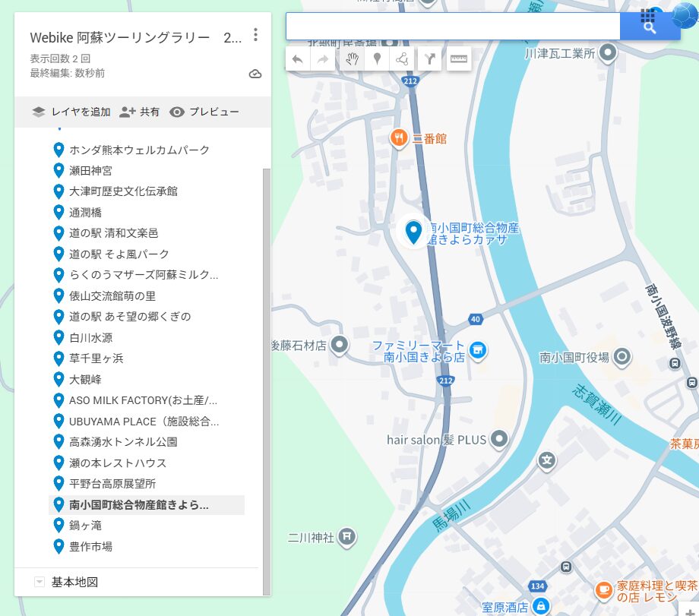Open プレビュー preview of the map
Image resolution: width=699 pixels, height=616 pixels.
(x=204, y=112)
